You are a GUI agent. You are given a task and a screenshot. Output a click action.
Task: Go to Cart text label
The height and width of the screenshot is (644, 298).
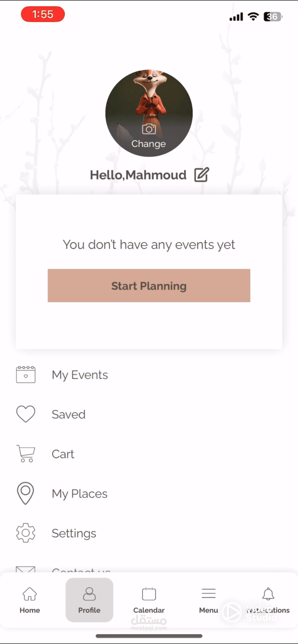click(63, 454)
